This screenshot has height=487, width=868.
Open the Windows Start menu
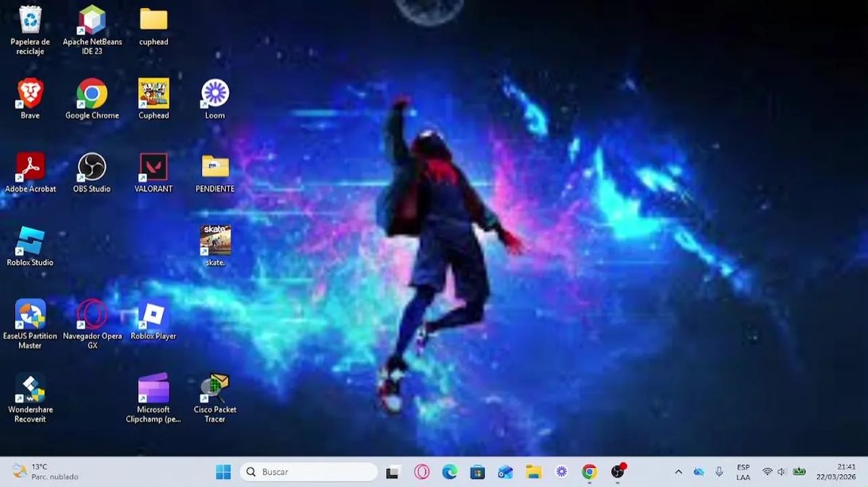223,472
